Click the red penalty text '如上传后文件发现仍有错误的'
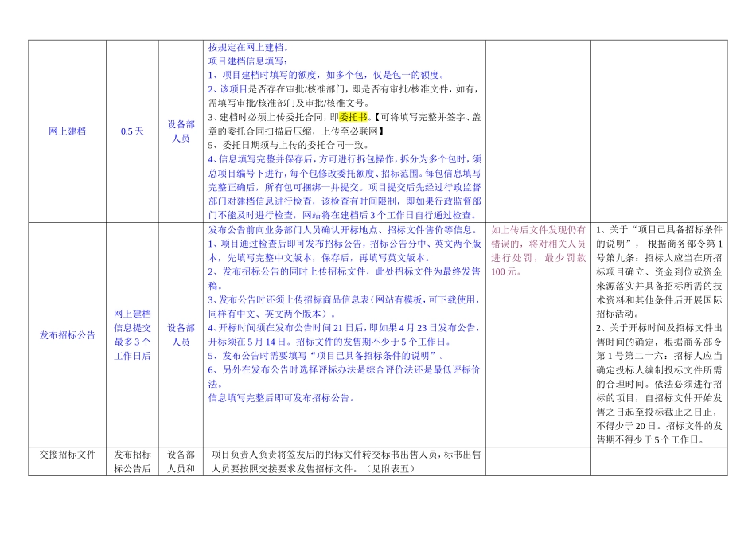Screen dimensions: 756x535 (538, 237)
